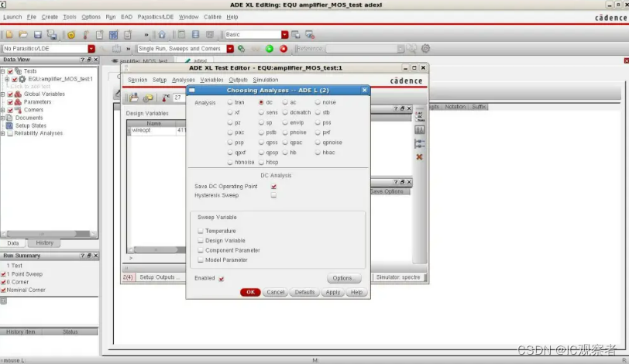Click the choose analyses icon in side strip
The image size is (629, 364).
pyautogui.click(x=420, y=117)
